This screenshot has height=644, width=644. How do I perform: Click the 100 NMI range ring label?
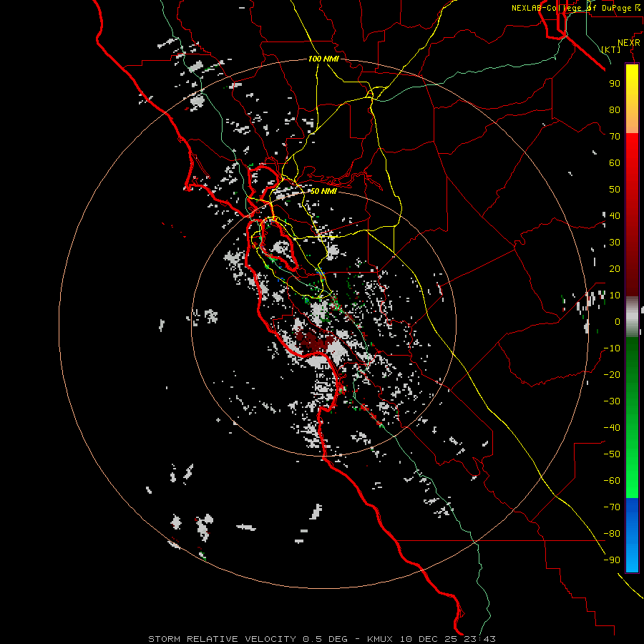click(x=323, y=59)
